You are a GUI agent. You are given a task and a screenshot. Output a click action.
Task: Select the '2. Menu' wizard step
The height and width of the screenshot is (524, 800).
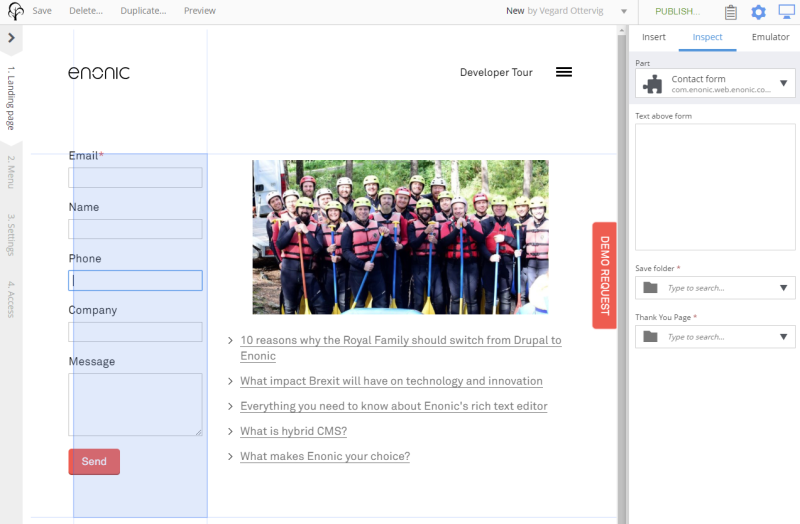[x=11, y=172]
